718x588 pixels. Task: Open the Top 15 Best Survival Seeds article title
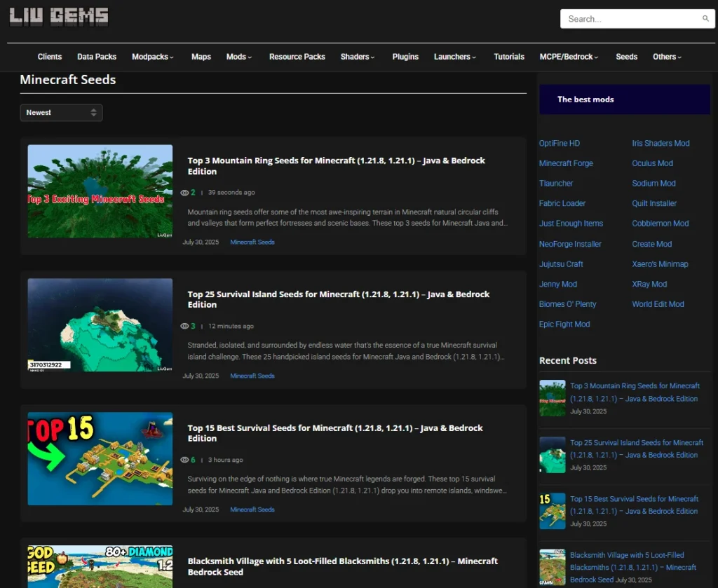coord(335,433)
